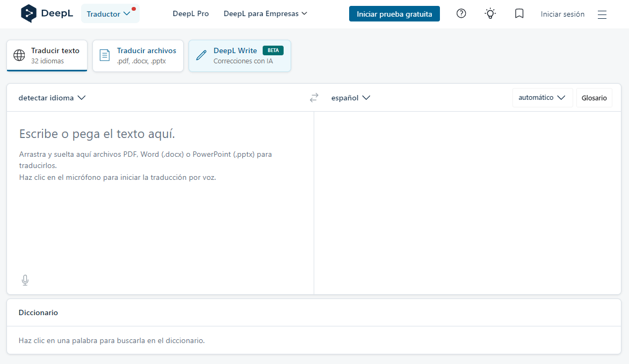This screenshot has width=629, height=364.
Task: Open the DeepL Write tab
Action: (240, 56)
